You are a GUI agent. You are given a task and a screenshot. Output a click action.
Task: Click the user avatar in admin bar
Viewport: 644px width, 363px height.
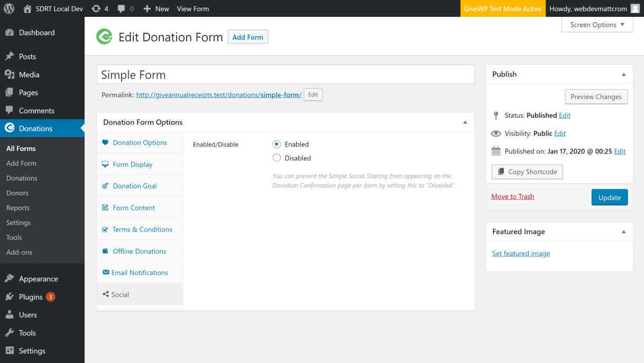pyautogui.click(x=635, y=8)
